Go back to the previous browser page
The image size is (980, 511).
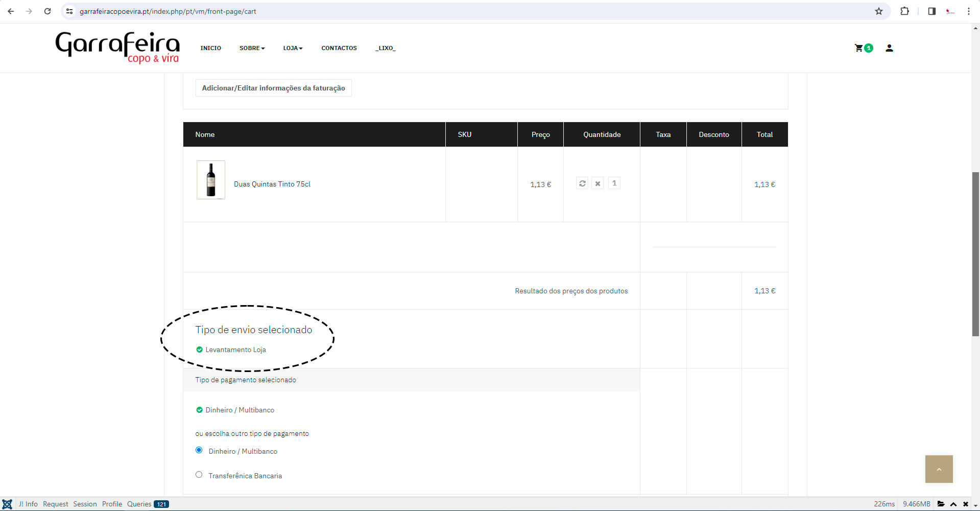[x=11, y=11]
